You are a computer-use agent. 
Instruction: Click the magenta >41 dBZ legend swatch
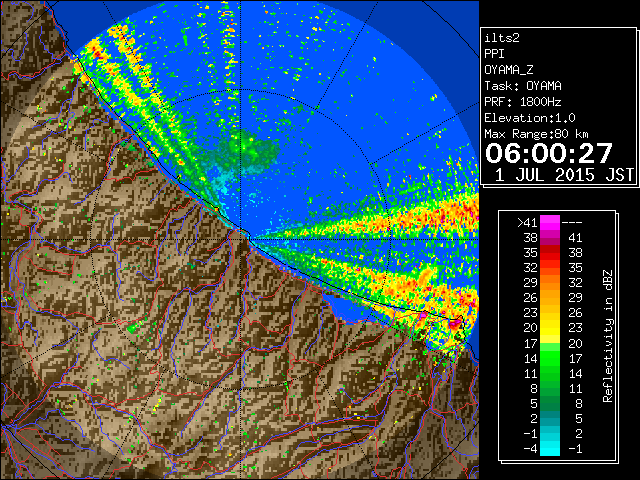pos(550,222)
